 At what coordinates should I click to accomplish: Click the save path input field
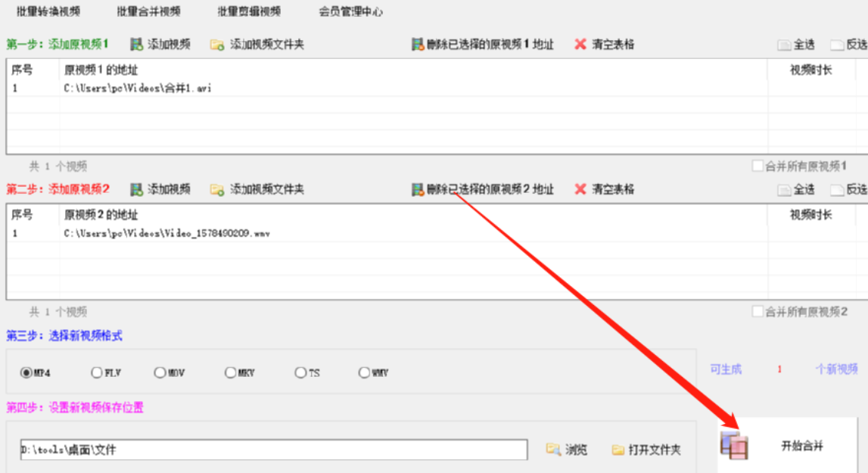coord(273,450)
